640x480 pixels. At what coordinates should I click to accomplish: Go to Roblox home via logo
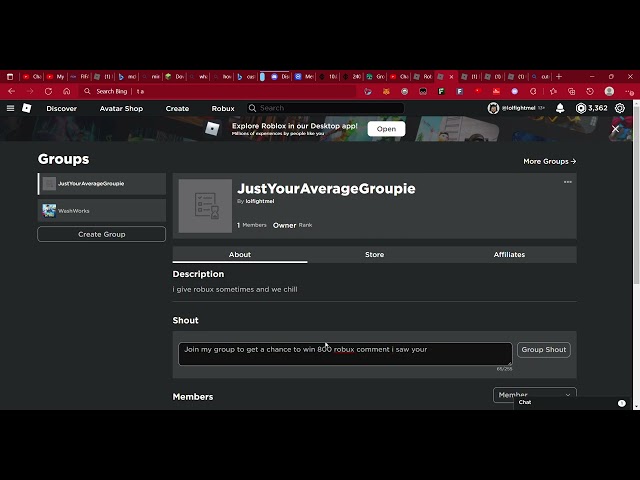27,108
